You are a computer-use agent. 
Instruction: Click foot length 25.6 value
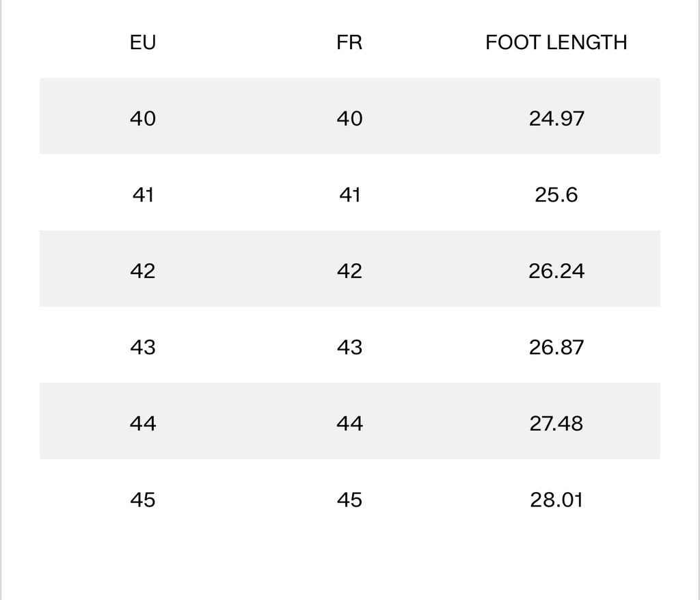pos(556,195)
